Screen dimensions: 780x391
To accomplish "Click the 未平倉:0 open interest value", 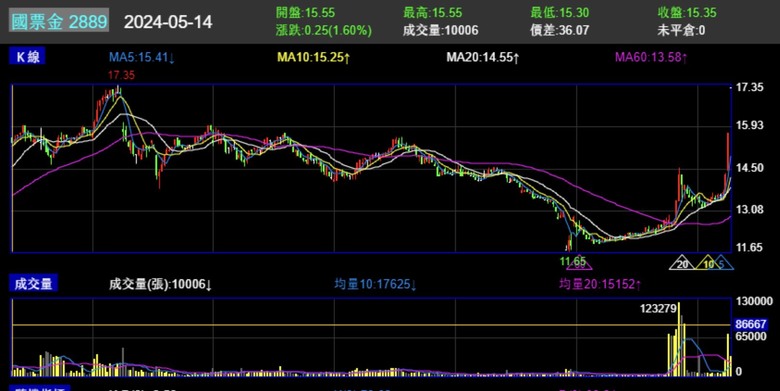I will [x=681, y=30].
